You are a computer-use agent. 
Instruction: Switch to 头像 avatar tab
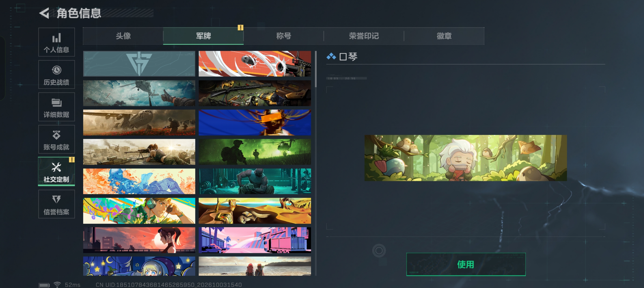123,36
